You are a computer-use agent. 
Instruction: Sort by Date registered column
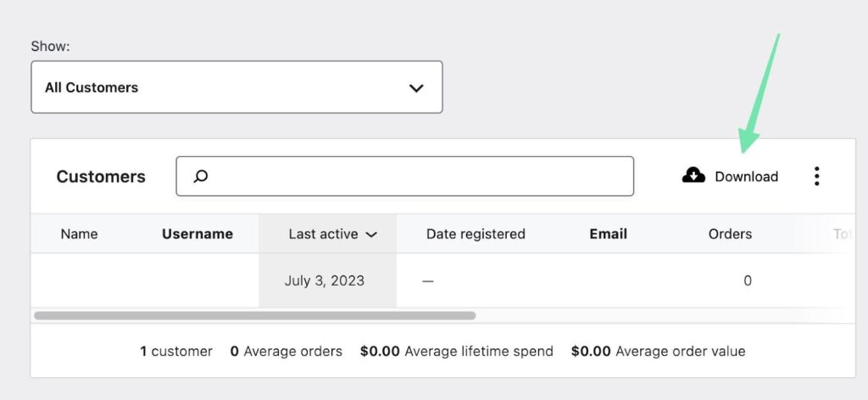pos(476,234)
